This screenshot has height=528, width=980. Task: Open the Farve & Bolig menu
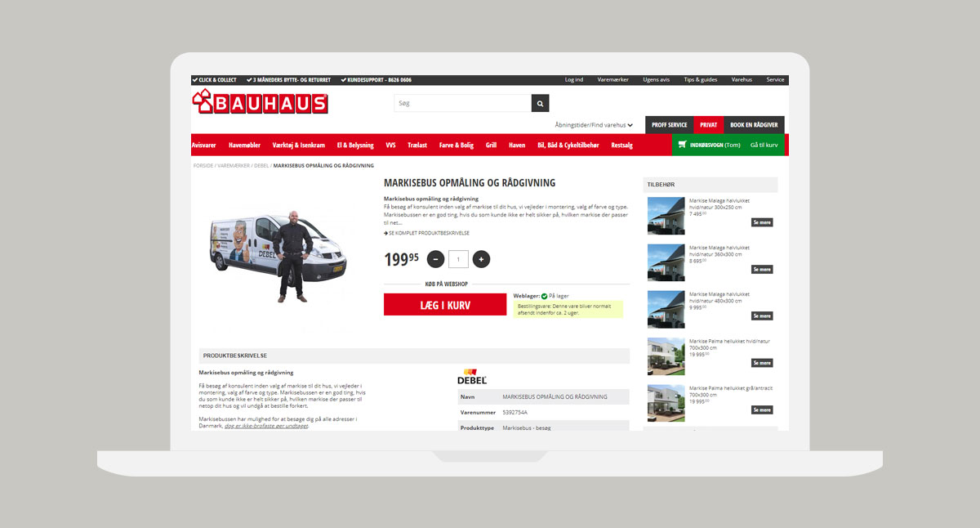[457, 145]
